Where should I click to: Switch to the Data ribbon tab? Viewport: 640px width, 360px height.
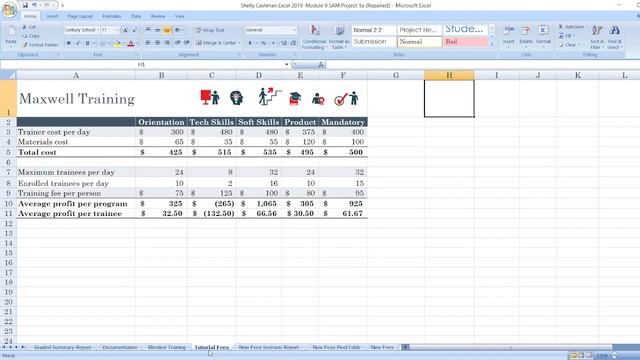[136, 16]
